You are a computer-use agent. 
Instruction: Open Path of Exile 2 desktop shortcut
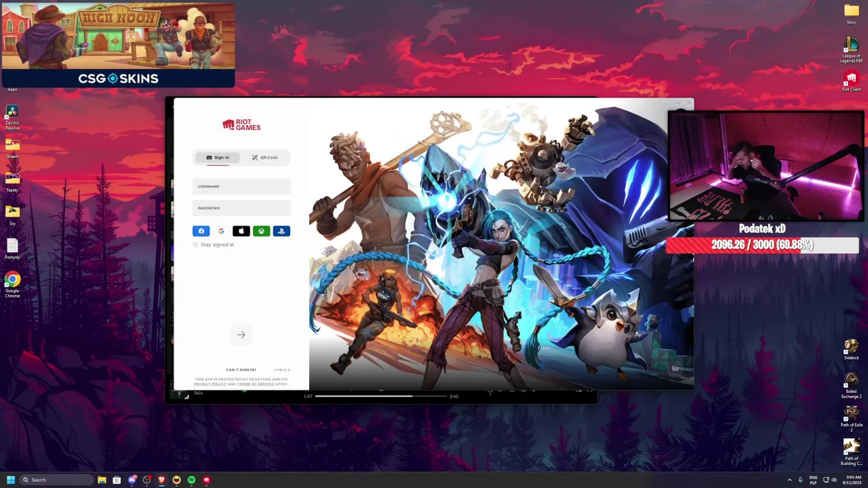coord(851,420)
